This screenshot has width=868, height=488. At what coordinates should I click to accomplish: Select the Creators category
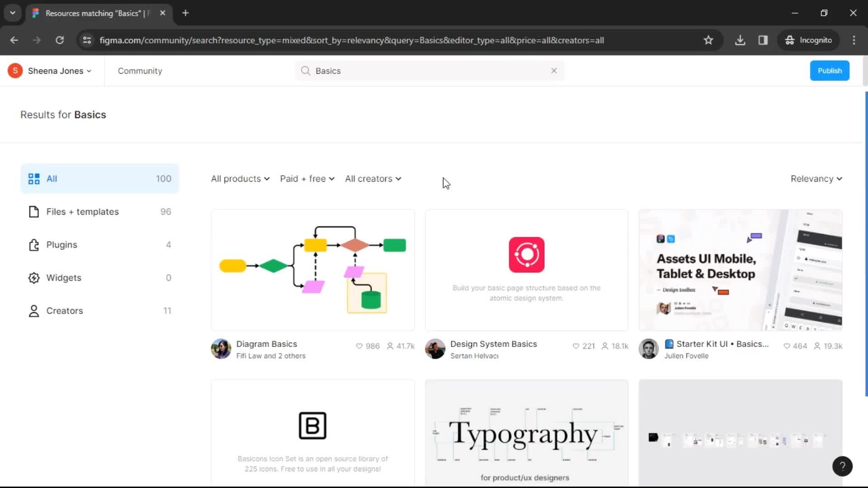point(100,311)
